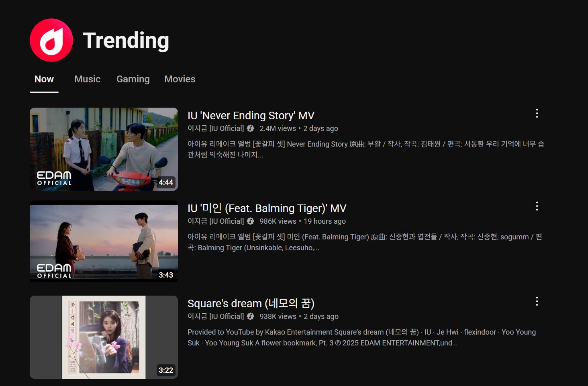Click verified badge on the 986K views row
The height and width of the screenshot is (386, 588).
point(251,221)
